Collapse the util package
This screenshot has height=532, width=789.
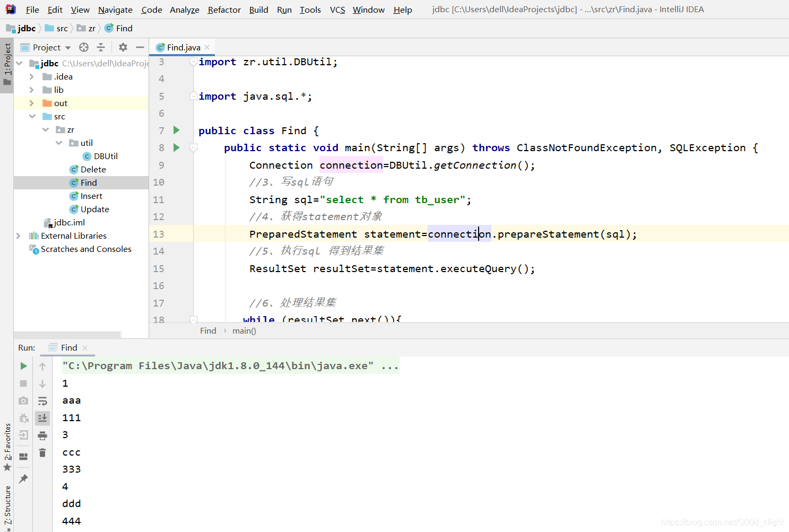pos(58,143)
